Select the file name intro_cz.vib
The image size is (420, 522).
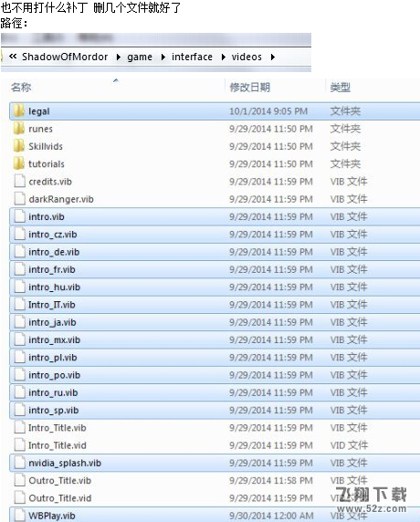pyautogui.click(x=53, y=235)
